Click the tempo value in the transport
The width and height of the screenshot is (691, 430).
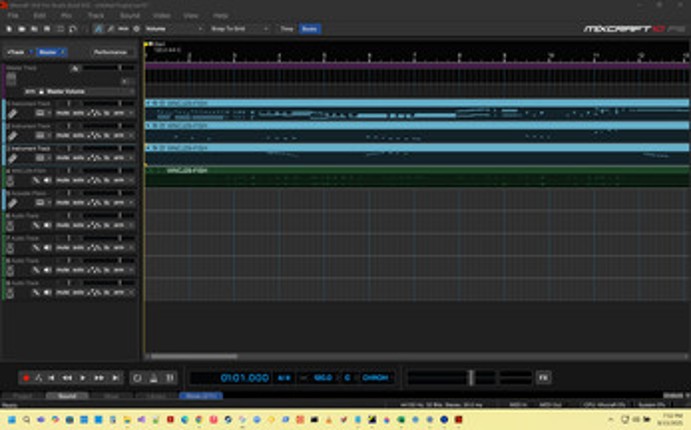click(x=323, y=378)
